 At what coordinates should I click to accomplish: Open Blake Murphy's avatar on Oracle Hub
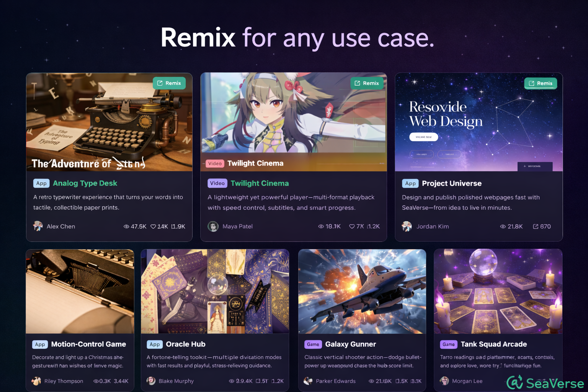[x=151, y=381]
